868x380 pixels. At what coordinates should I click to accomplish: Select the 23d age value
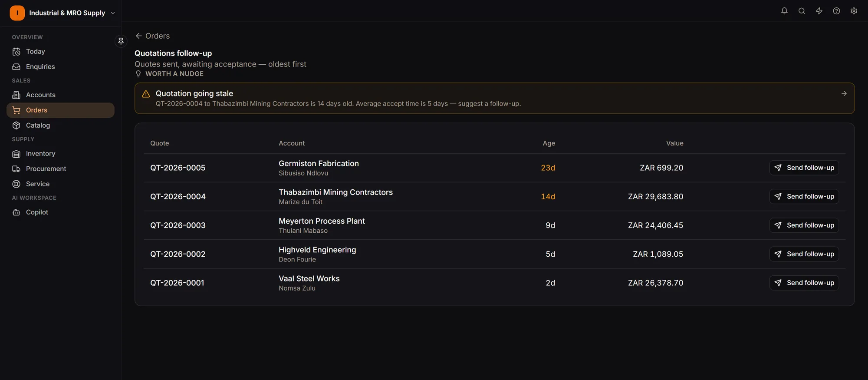click(548, 168)
